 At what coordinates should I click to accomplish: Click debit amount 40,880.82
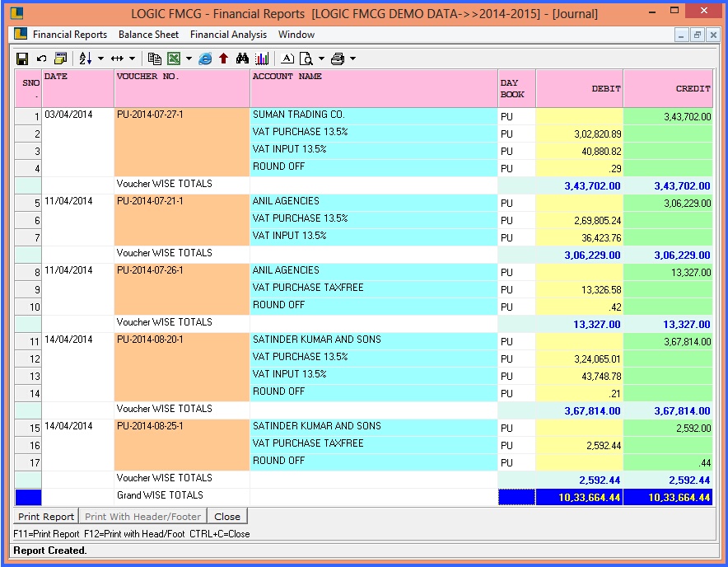click(x=580, y=151)
